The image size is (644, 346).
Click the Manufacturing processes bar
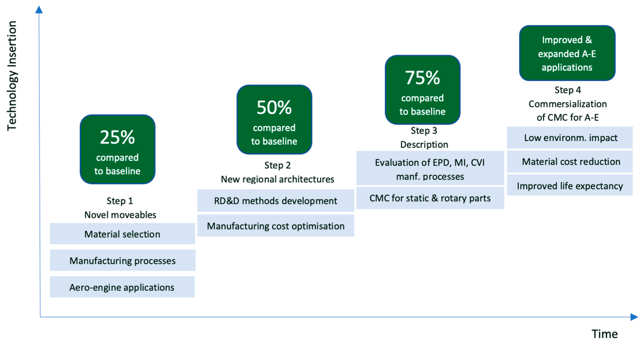pos(122,260)
